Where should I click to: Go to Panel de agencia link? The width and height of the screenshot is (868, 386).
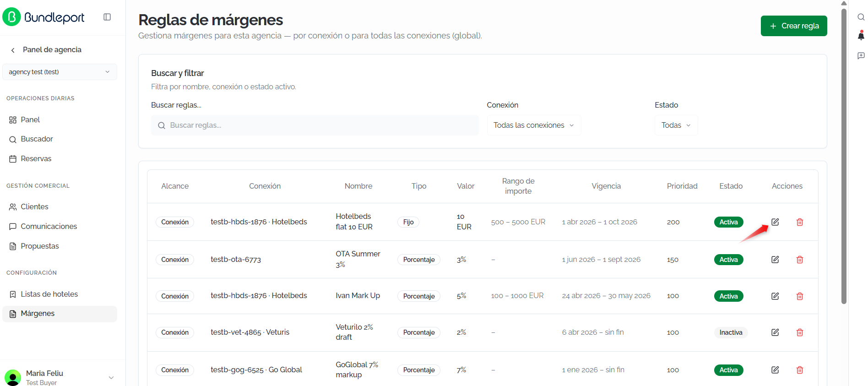point(52,50)
